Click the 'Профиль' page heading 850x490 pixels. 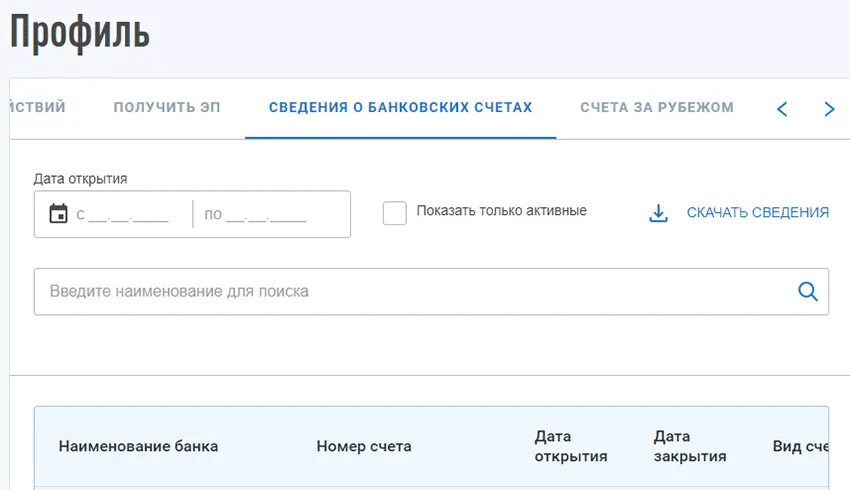pyautogui.click(x=80, y=33)
